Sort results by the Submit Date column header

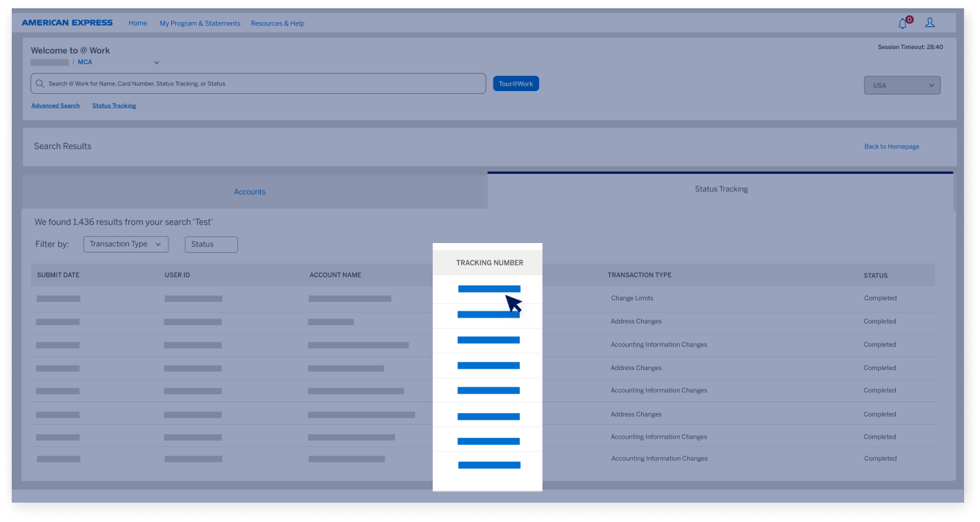58,274
